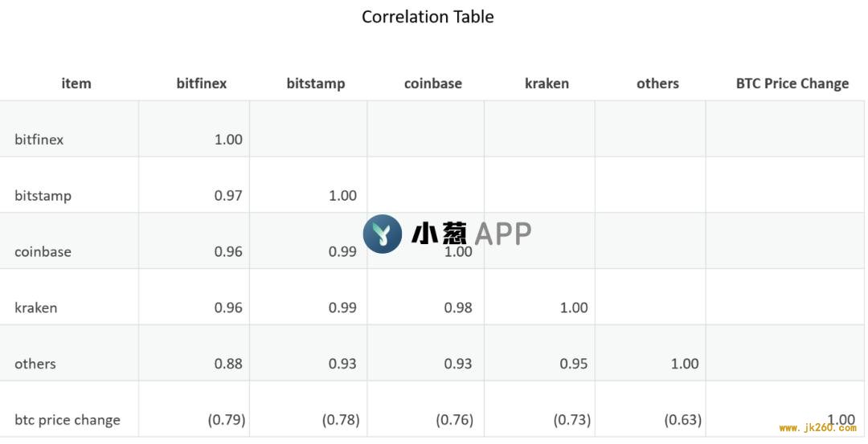Open the www.jk260.com watermark link
Viewport: 868px width, 444px height.
point(817,428)
